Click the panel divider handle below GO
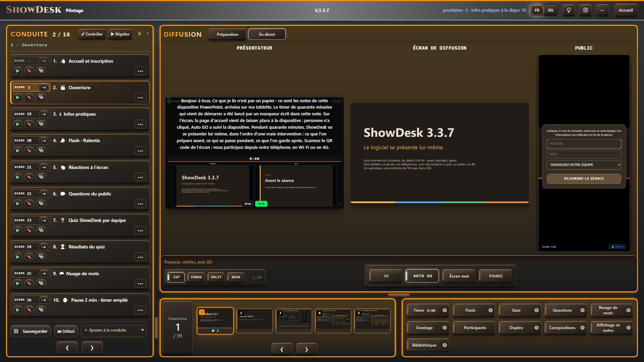Image resolution: width=644 pixels, height=362 pixels. click(398, 295)
